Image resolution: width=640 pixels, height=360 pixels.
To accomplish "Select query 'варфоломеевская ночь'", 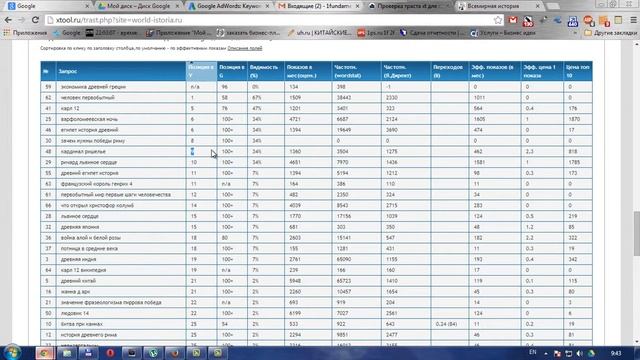I will (x=89, y=119).
